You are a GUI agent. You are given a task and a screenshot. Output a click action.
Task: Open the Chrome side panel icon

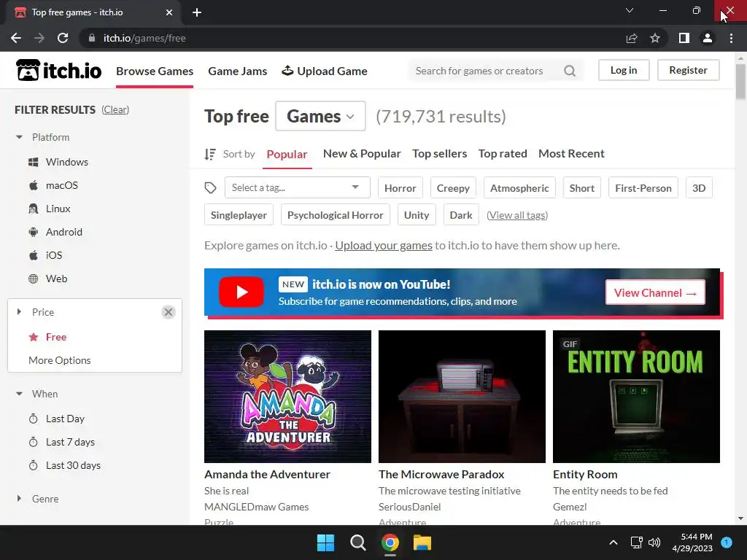coord(684,38)
